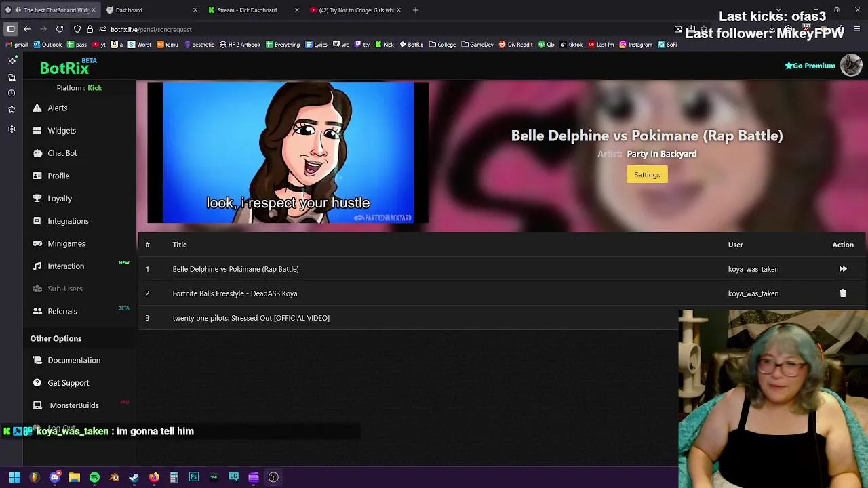The height and width of the screenshot is (488, 868).
Task: Open the Windows Start menu
Action: click(x=14, y=477)
